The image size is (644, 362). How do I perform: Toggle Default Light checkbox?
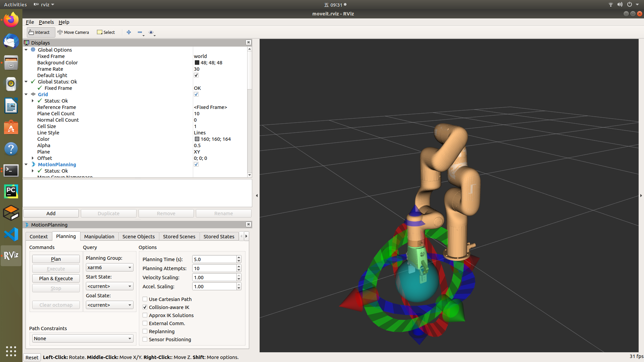click(x=196, y=75)
